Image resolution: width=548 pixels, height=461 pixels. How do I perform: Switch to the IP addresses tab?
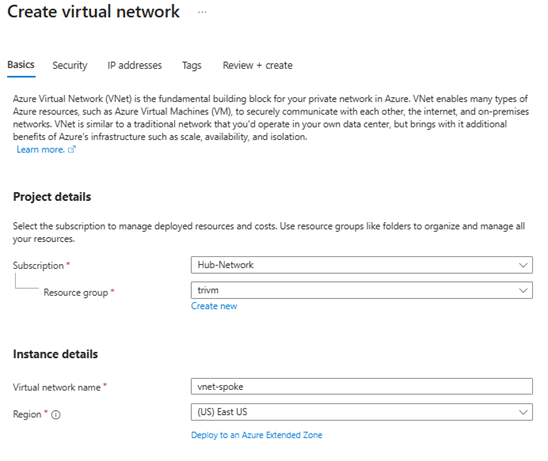[135, 65]
